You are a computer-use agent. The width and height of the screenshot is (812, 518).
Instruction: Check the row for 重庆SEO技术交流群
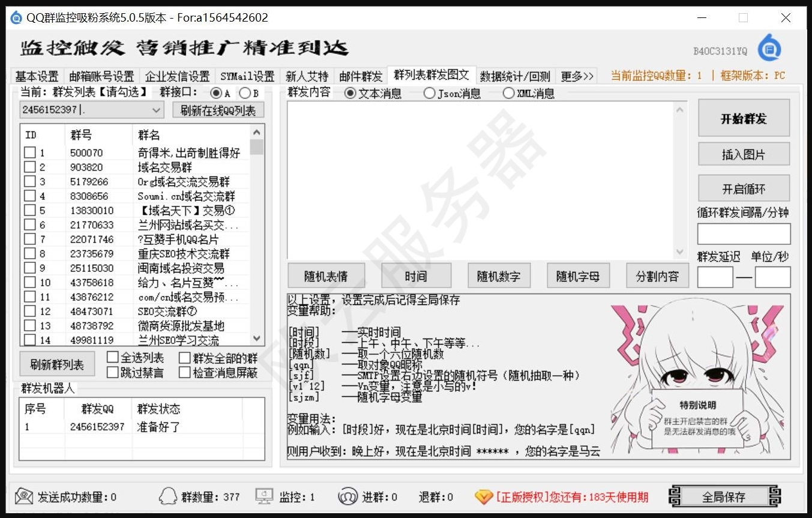tap(29, 253)
